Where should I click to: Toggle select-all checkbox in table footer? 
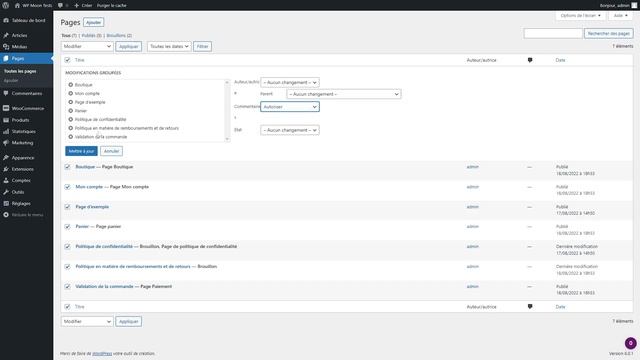coord(67,307)
